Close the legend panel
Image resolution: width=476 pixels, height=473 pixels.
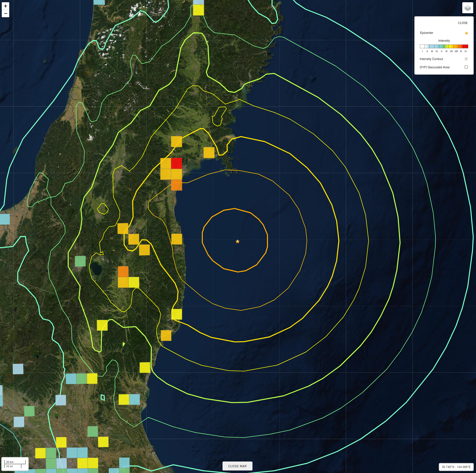click(x=463, y=23)
